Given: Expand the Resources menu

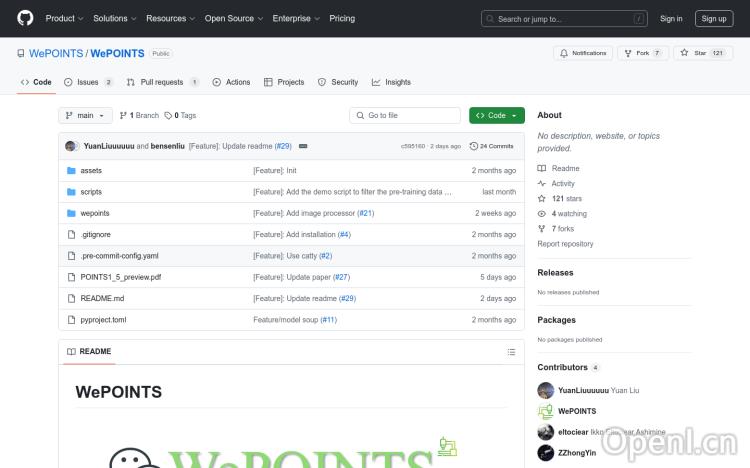Looking at the screenshot, I should 170,18.
